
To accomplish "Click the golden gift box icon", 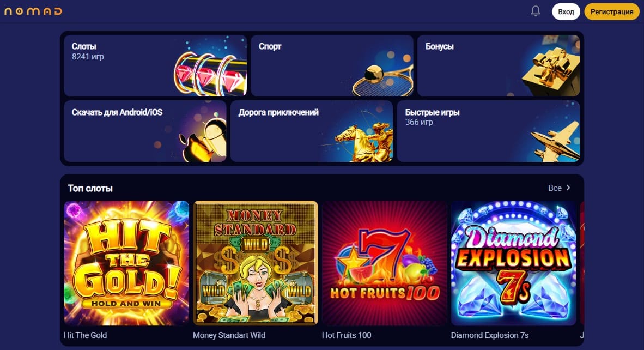I will click(x=550, y=71).
